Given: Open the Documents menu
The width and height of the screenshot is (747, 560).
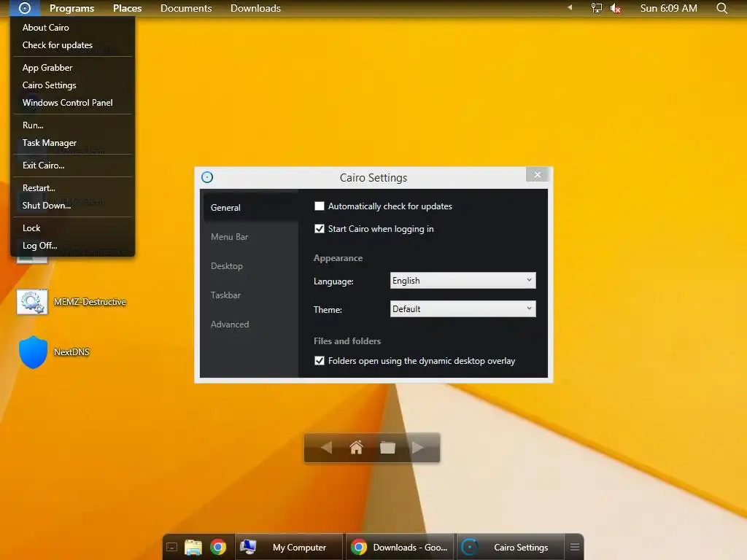Looking at the screenshot, I should point(186,8).
